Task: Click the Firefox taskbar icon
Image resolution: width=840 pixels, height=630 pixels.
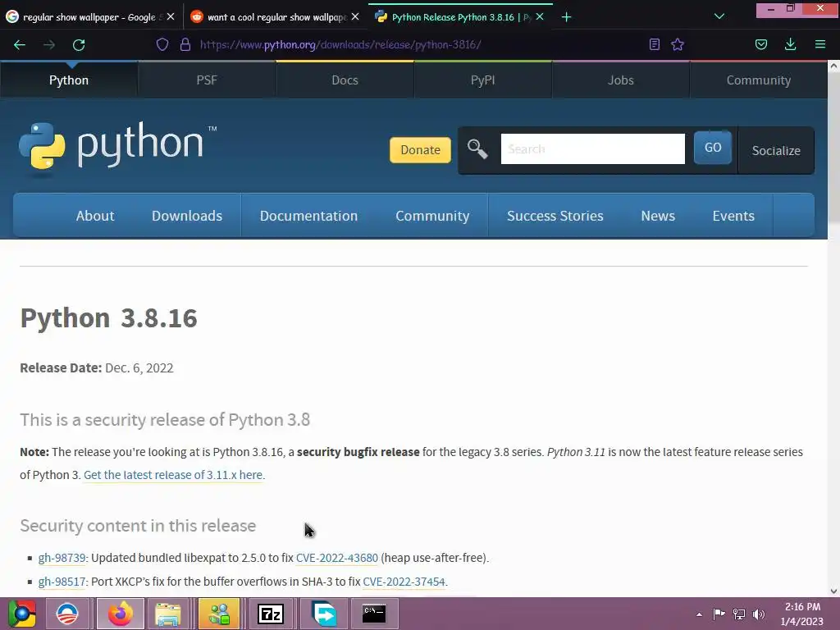Action: coord(121,614)
